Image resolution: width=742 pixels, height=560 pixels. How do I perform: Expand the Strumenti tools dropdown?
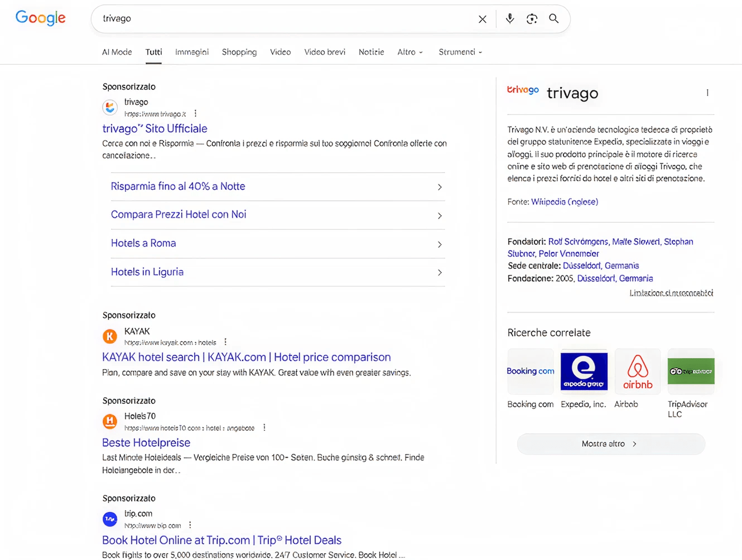click(460, 52)
